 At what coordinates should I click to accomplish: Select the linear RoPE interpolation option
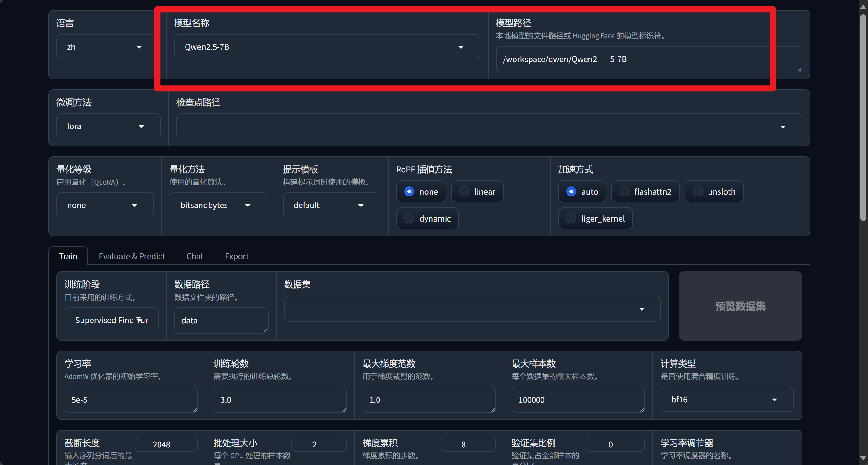[x=464, y=191]
